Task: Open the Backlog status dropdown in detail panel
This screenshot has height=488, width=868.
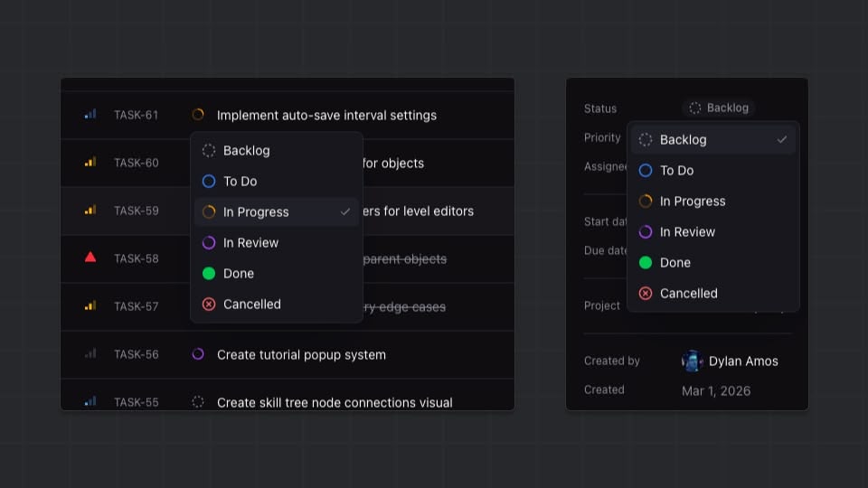Action: point(719,108)
